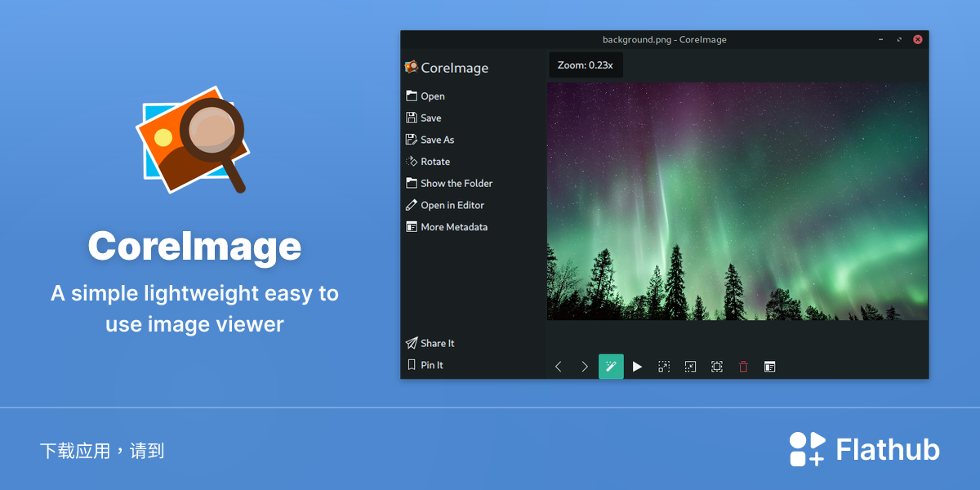Click the lightweight image viewer tagline

[194, 309]
